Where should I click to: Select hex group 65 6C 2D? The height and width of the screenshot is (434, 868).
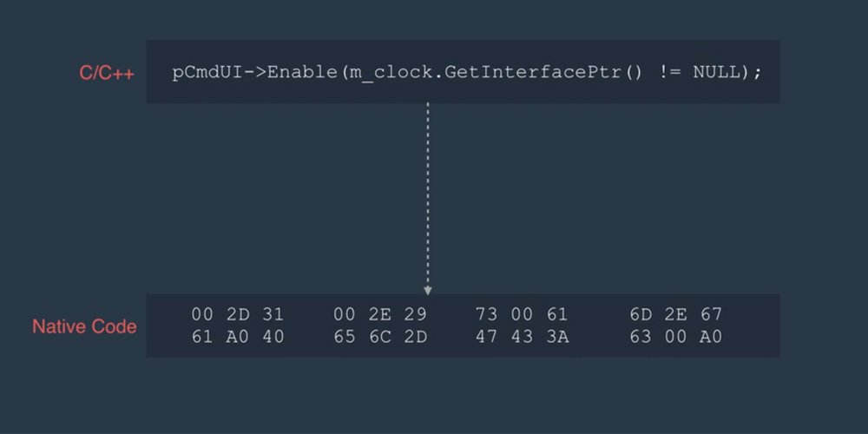click(380, 337)
